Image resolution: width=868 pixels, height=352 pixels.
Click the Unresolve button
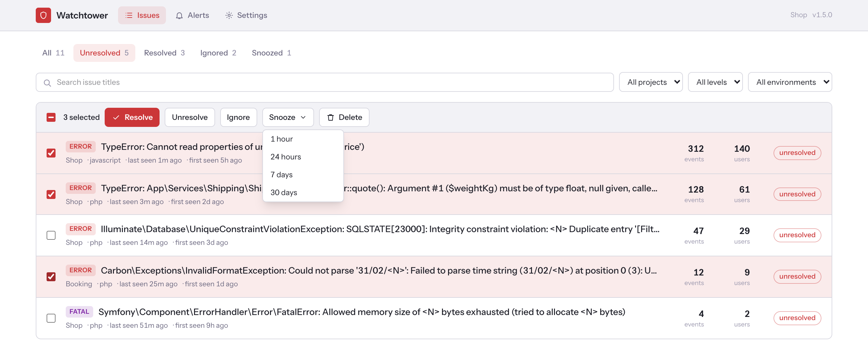(189, 117)
